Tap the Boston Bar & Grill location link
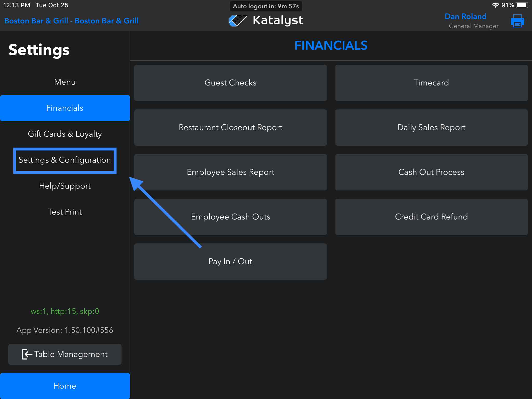 click(71, 21)
